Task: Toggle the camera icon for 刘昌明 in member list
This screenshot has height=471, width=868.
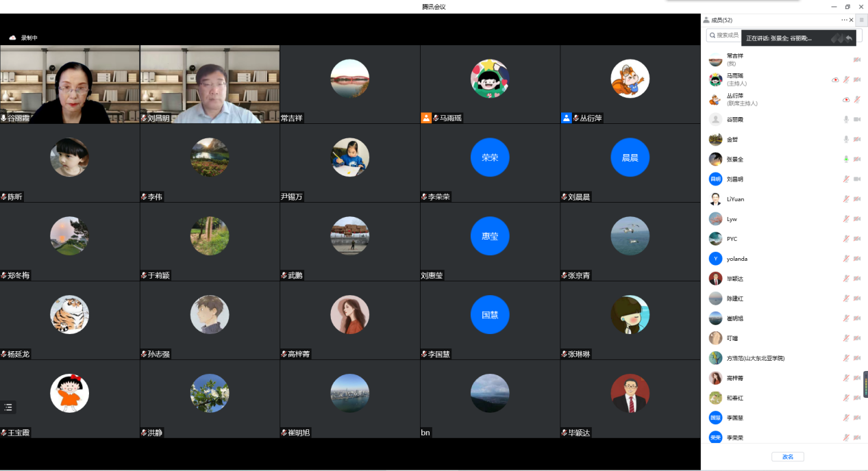Action: [857, 179]
